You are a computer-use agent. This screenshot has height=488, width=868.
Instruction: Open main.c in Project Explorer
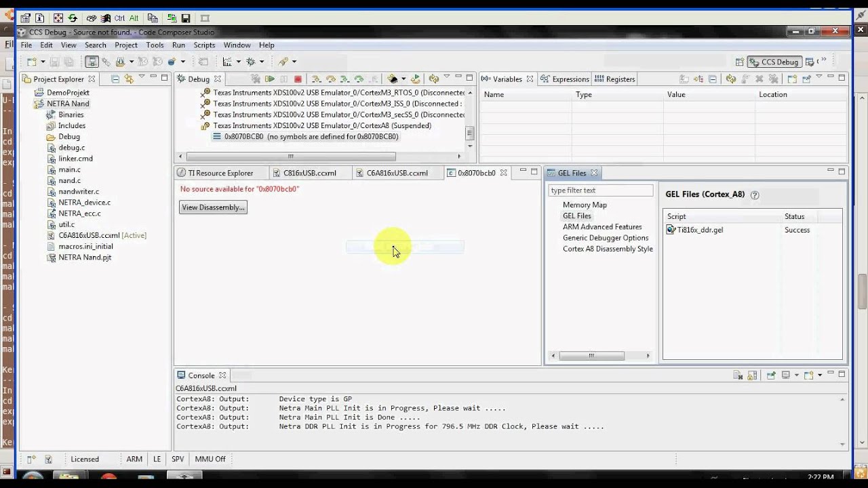69,169
